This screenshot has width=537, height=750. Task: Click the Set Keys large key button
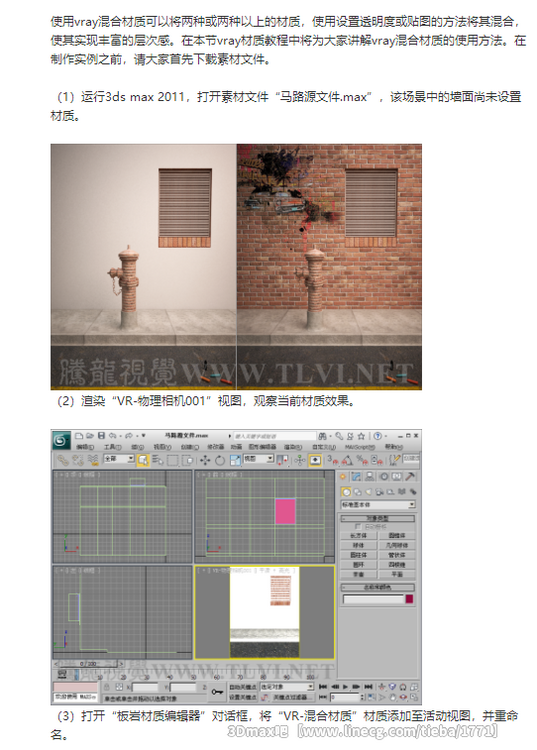point(218,692)
